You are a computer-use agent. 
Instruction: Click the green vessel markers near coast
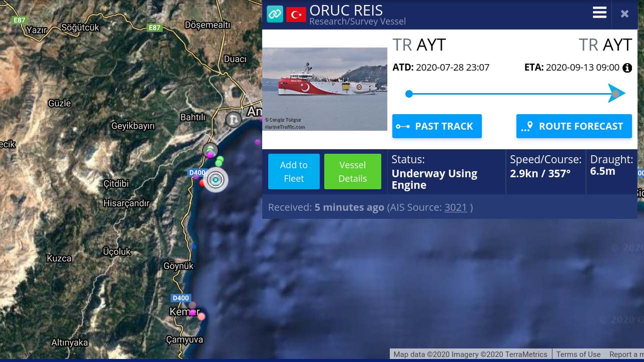pyautogui.click(x=219, y=161)
